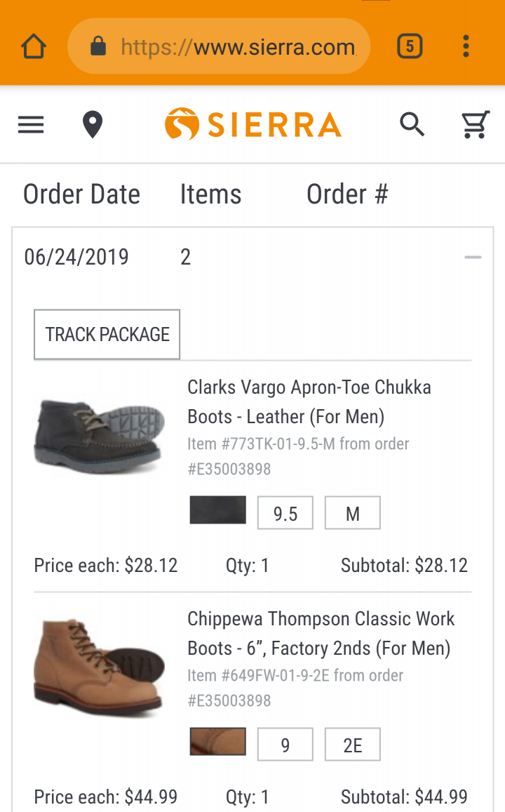Select the tan brown color swatch
Image resolution: width=505 pixels, height=812 pixels.
click(218, 742)
